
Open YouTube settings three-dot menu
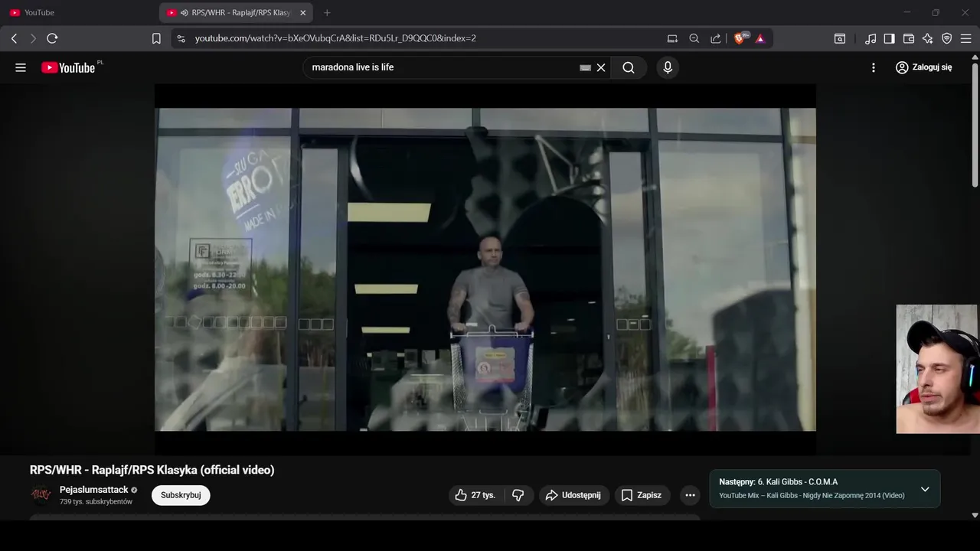pos(874,67)
